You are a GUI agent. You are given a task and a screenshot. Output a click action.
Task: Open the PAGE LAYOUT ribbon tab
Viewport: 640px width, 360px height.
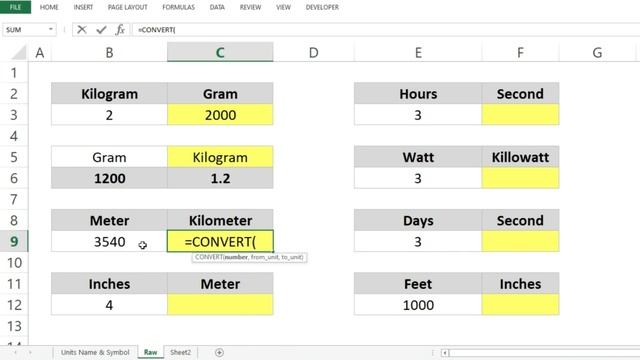(128, 7)
